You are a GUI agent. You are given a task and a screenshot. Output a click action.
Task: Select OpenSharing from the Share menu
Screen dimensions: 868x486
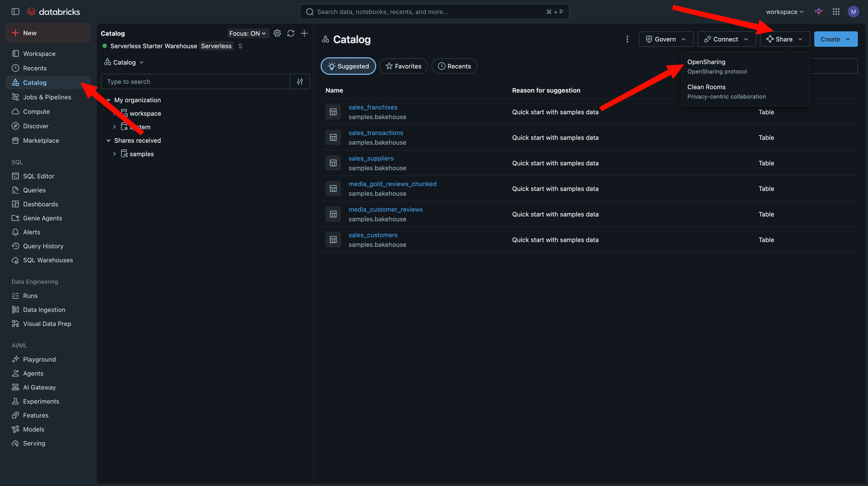(745, 66)
